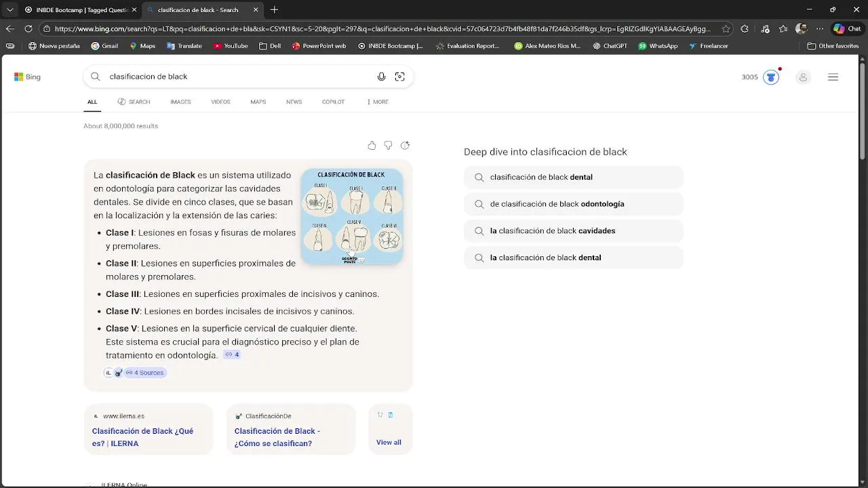Open the tab search dropdown arrow

[x=9, y=9]
